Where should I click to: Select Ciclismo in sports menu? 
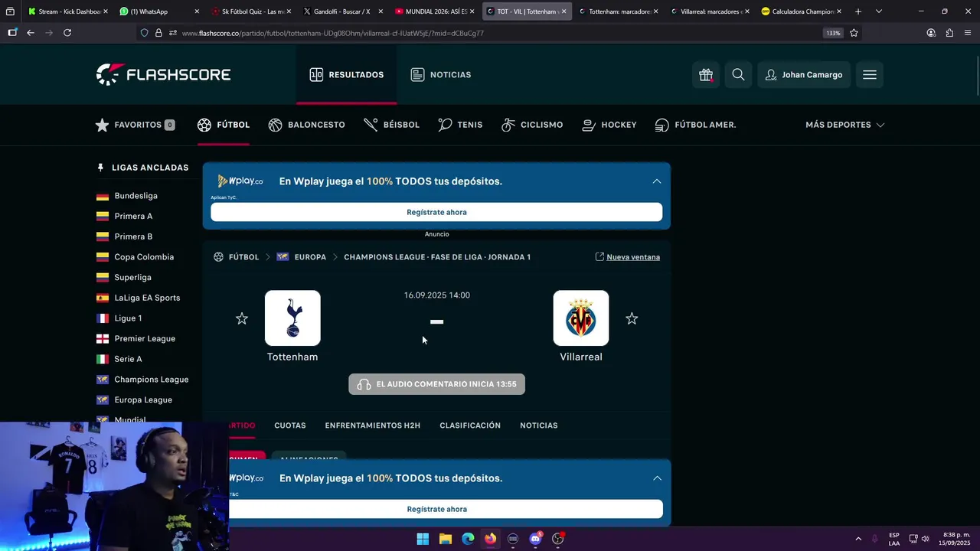pos(532,125)
